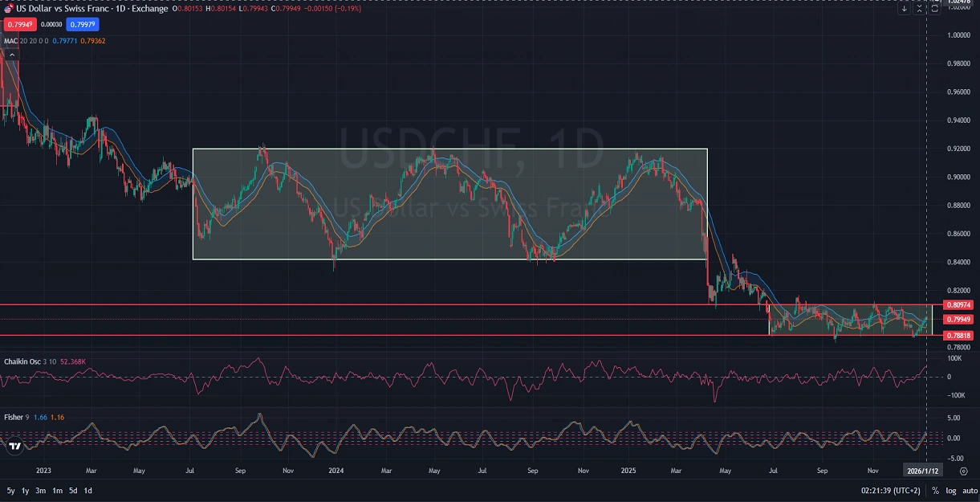Image resolution: width=980 pixels, height=502 pixels.
Task: Click the maximize pane icon
Action: pyautogui.click(x=934, y=9)
